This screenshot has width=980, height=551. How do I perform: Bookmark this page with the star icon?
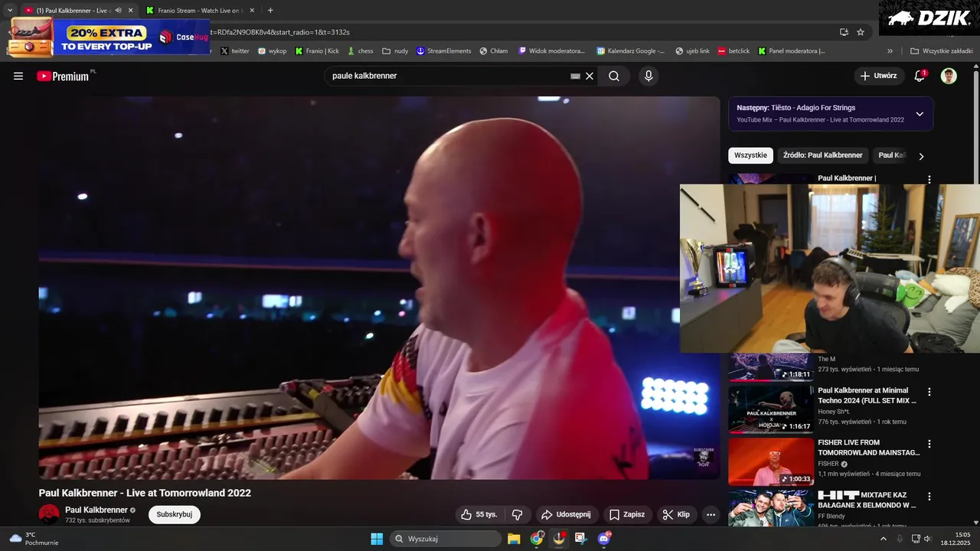point(861,32)
